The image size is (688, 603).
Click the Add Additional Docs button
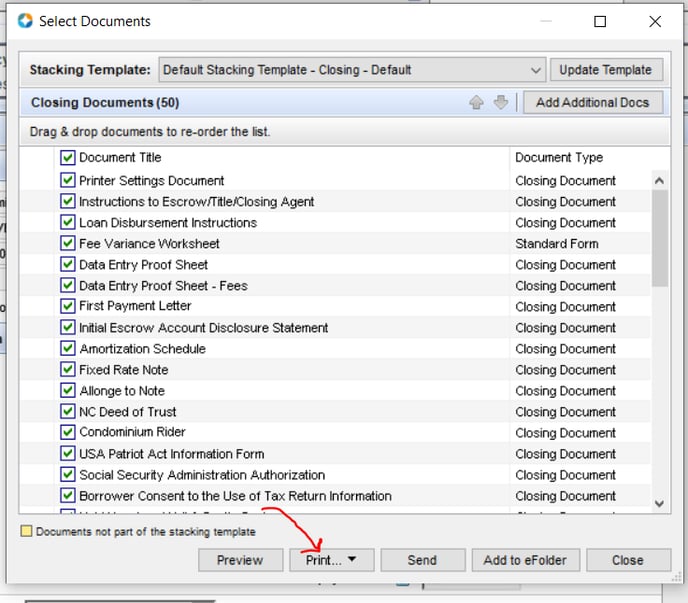(x=593, y=102)
